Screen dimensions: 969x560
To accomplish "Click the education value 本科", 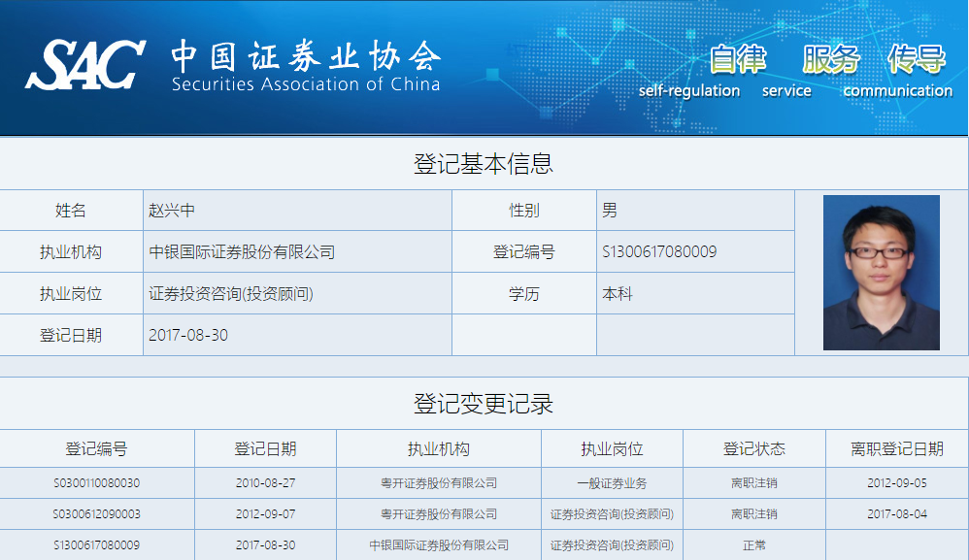I will [618, 293].
